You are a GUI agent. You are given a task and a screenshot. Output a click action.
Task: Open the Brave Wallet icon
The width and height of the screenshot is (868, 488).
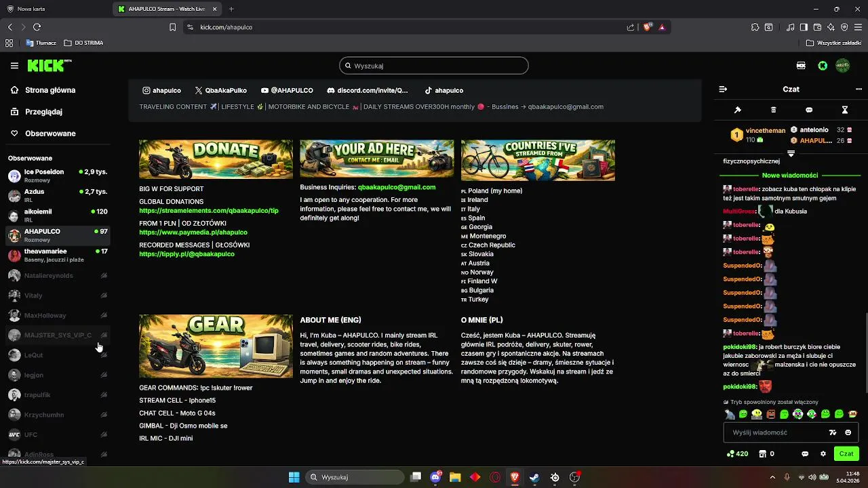tap(817, 27)
